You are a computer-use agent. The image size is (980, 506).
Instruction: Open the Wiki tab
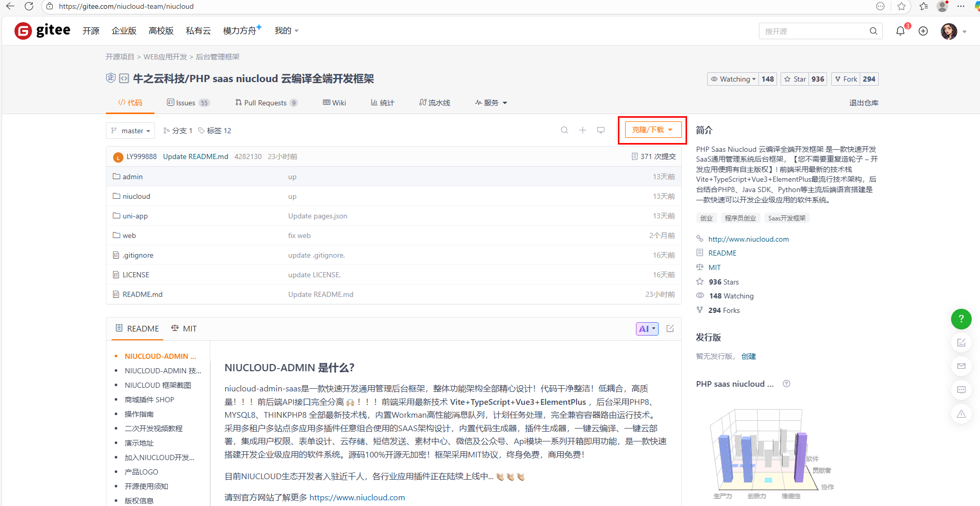click(335, 103)
